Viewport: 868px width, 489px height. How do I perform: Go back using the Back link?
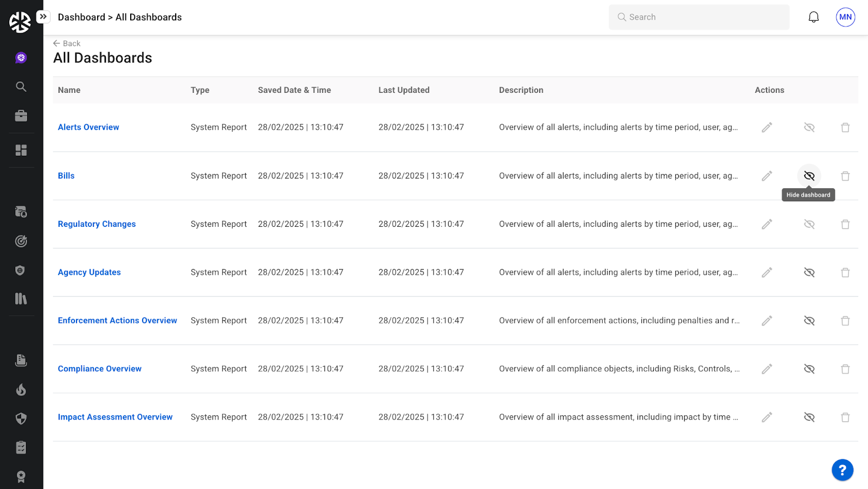pos(67,43)
